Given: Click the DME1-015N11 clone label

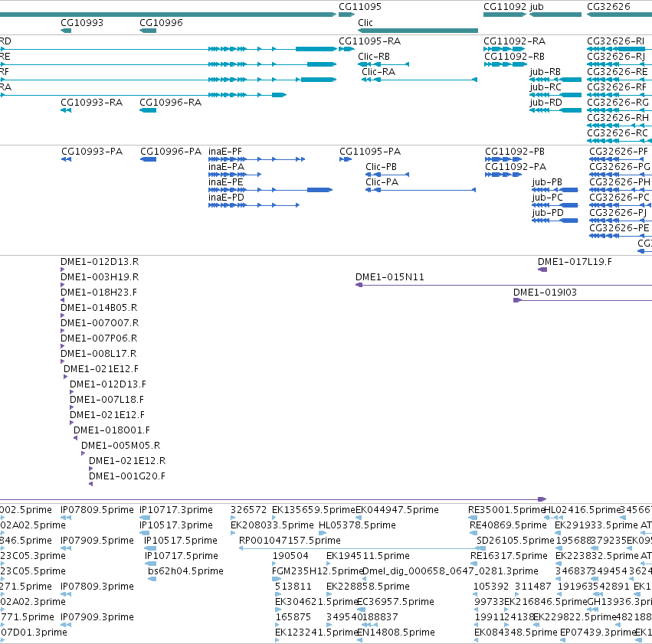Looking at the screenshot, I should pyautogui.click(x=390, y=277).
